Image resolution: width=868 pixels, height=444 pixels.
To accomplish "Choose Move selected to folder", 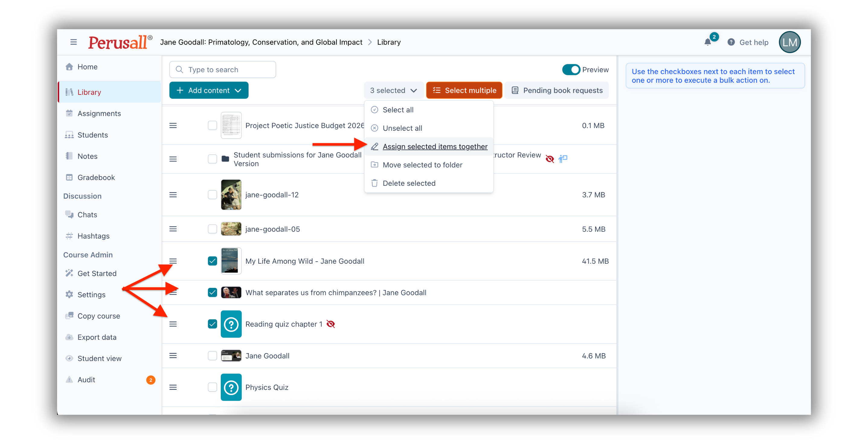I will point(422,165).
